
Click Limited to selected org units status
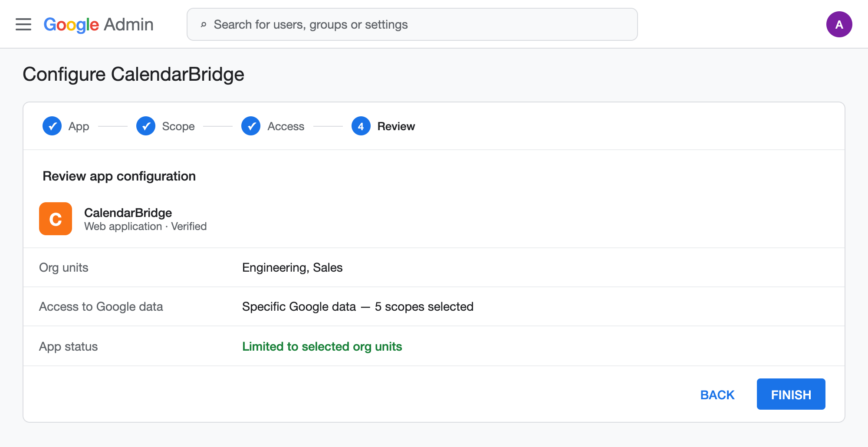(322, 346)
